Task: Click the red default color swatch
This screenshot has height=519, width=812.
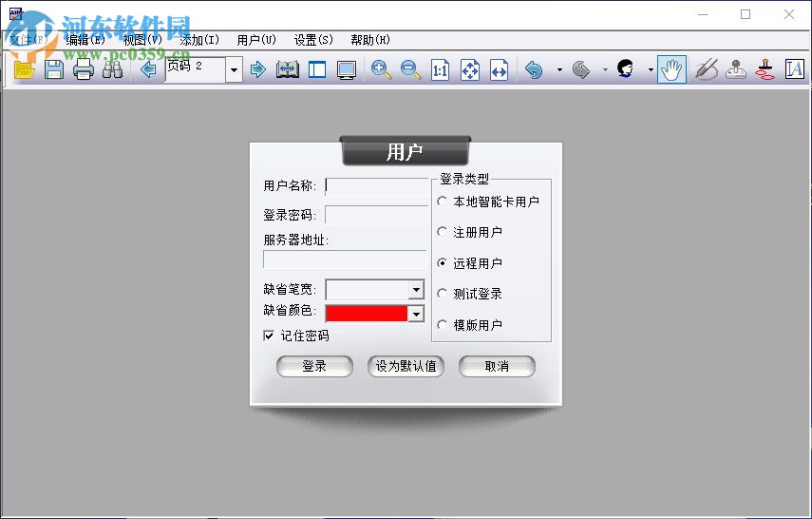Action: 367,313
